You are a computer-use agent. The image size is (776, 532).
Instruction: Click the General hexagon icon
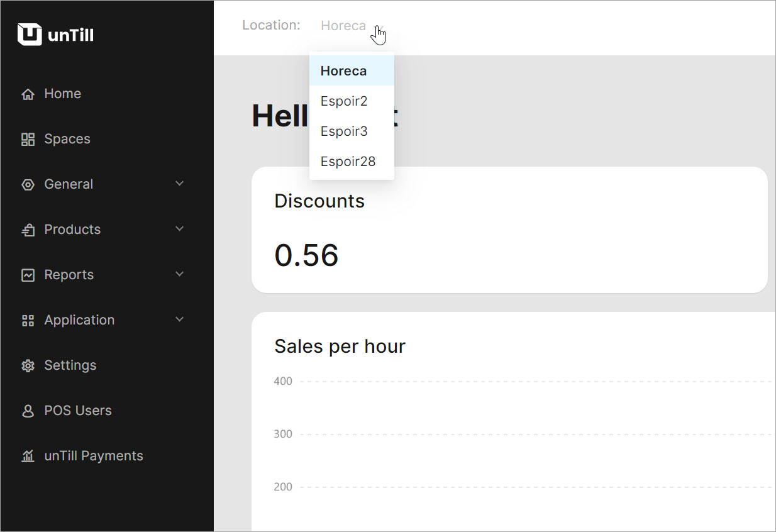coord(28,185)
